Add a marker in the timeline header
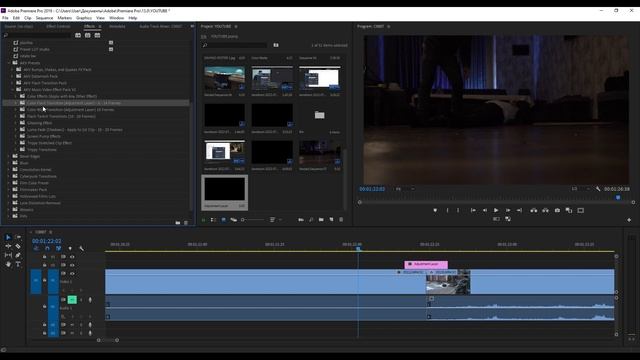Image resolution: width=640 pixels, height=360 pixels. pyautogui.click(x=70, y=248)
